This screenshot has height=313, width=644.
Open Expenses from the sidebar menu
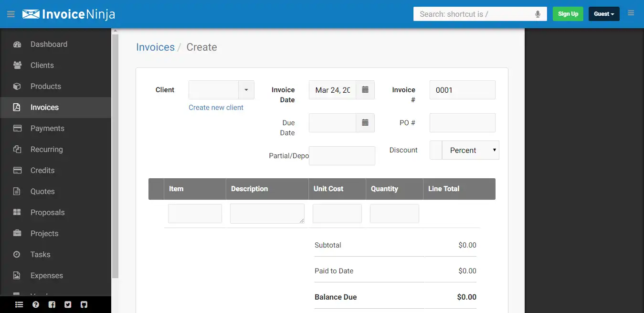46,275
